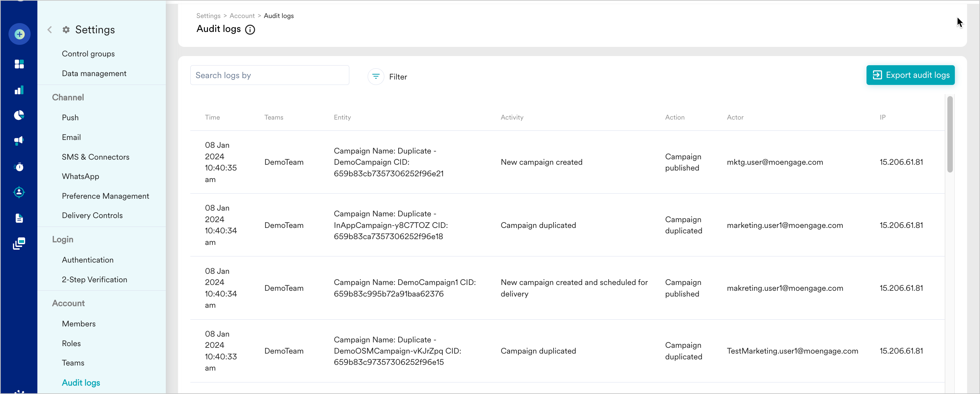Select the Templates document icon
The height and width of the screenshot is (394, 980).
click(19, 218)
